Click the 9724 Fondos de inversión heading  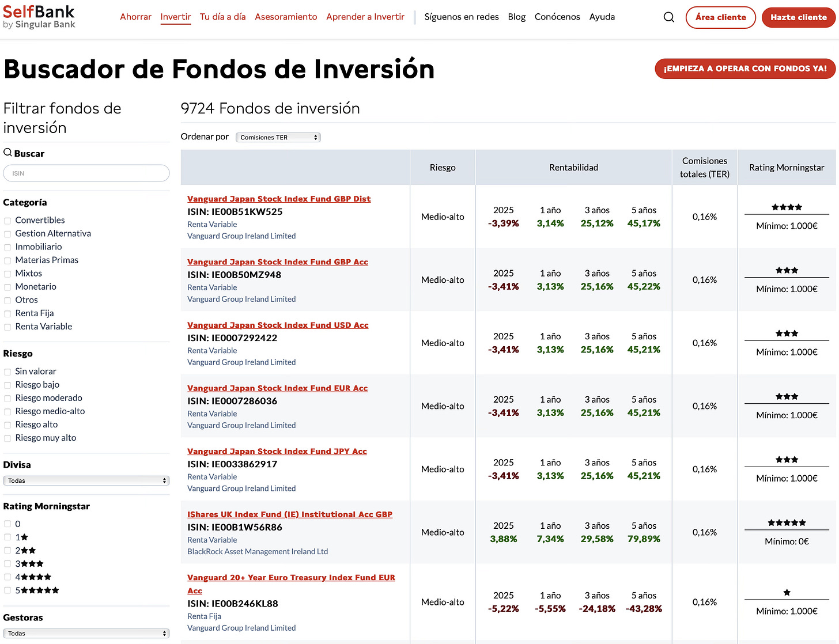coord(270,108)
